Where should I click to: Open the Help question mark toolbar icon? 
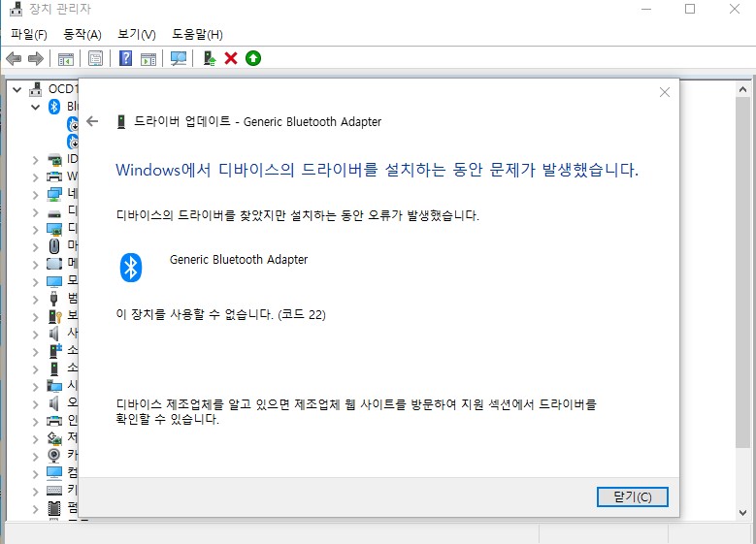pos(125,59)
